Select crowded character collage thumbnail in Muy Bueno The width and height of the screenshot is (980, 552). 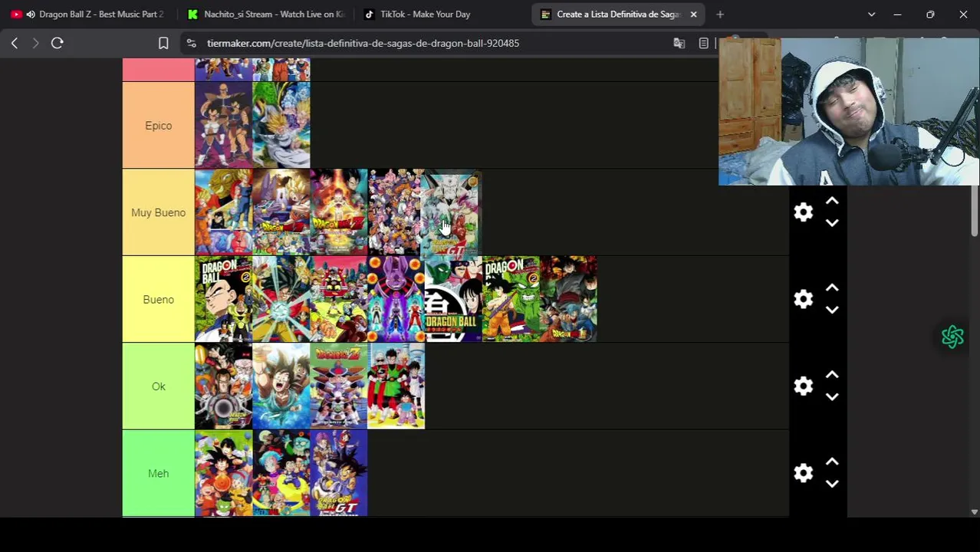click(x=394, y=212)
